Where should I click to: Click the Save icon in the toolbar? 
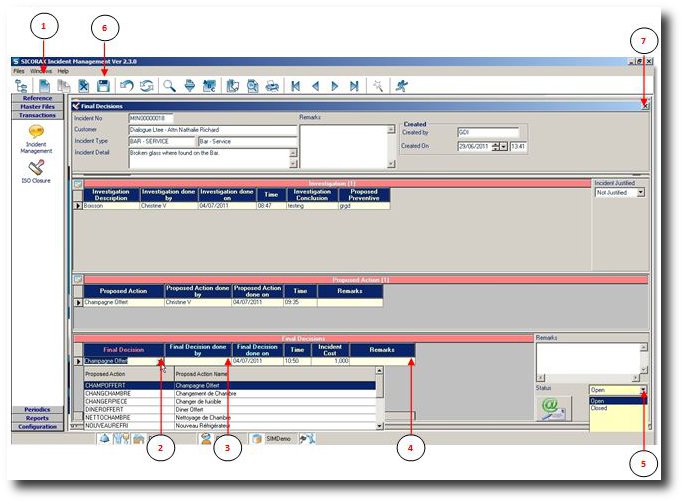coord(102,86)
